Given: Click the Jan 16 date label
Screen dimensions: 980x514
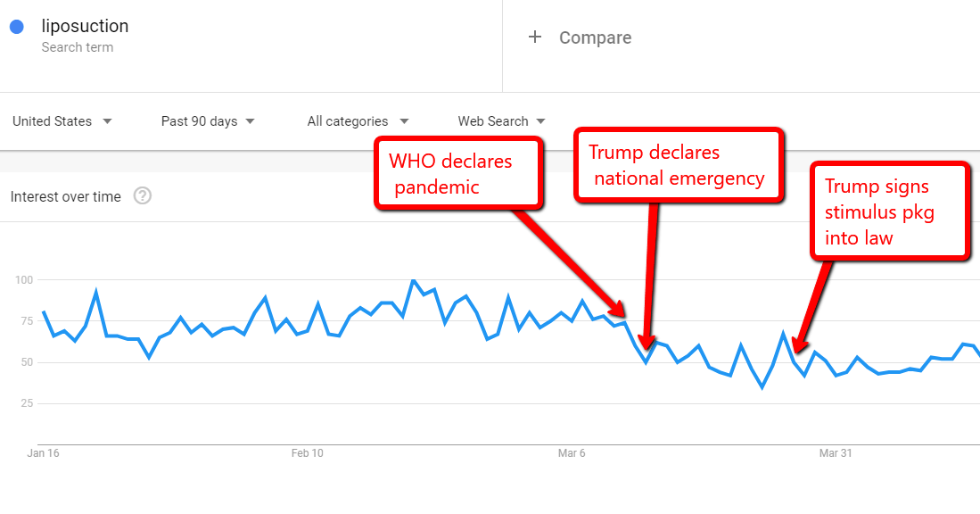Looking at the screenshot, I should click(x=44, y=453).
